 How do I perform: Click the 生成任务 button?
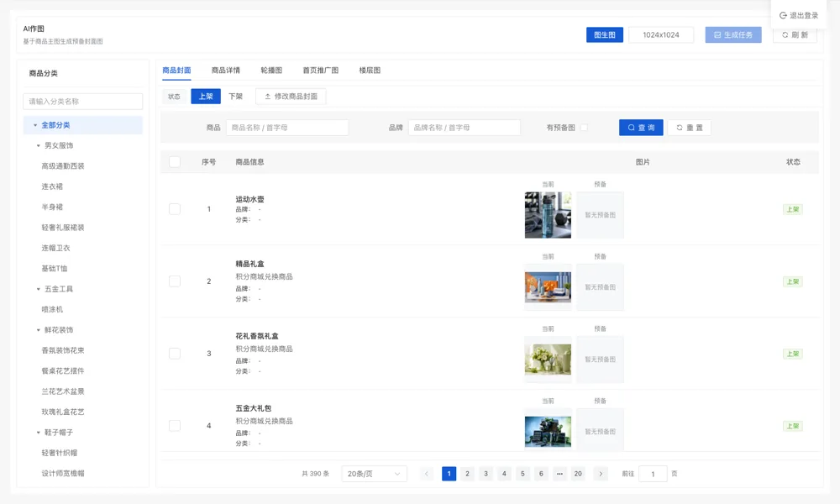[732, 34]
